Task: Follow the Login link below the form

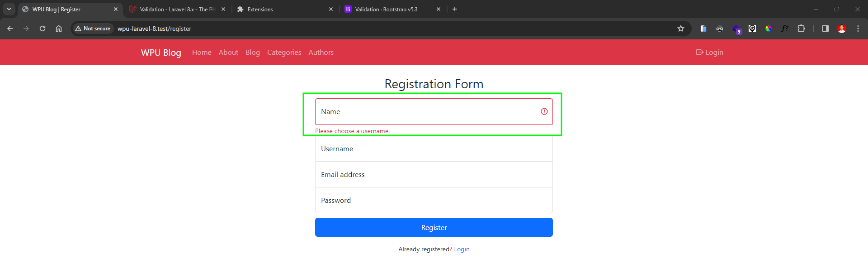Action: pyautogui.click(x=462, y=249)
